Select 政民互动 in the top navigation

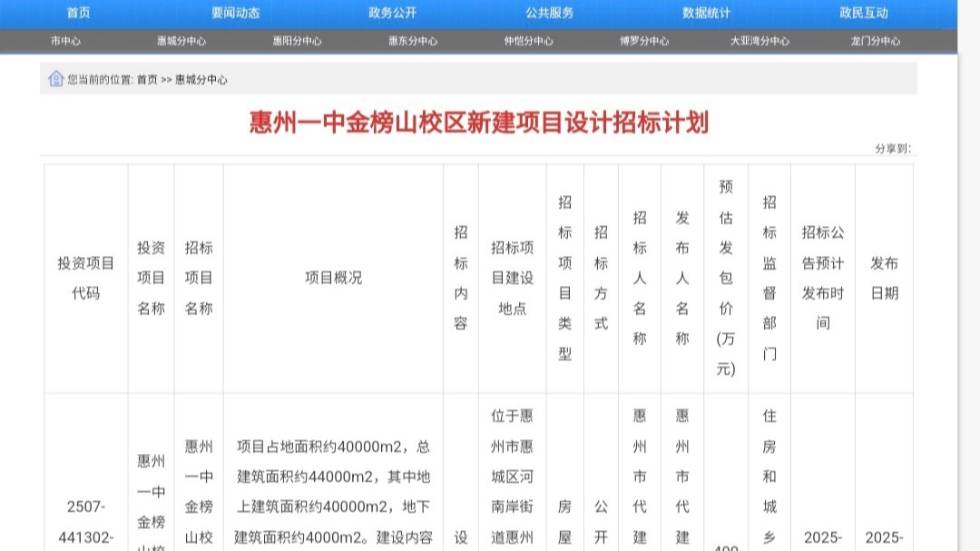[x=863, y=13]
